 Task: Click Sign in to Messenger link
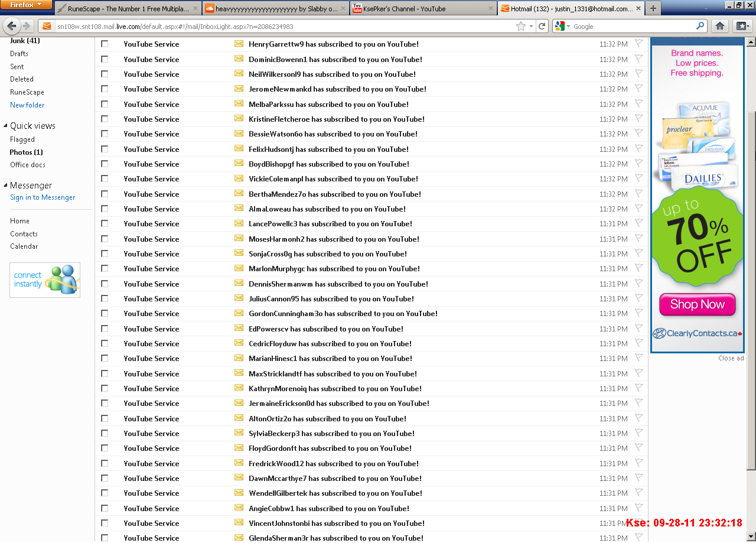[x=43, y=197]
